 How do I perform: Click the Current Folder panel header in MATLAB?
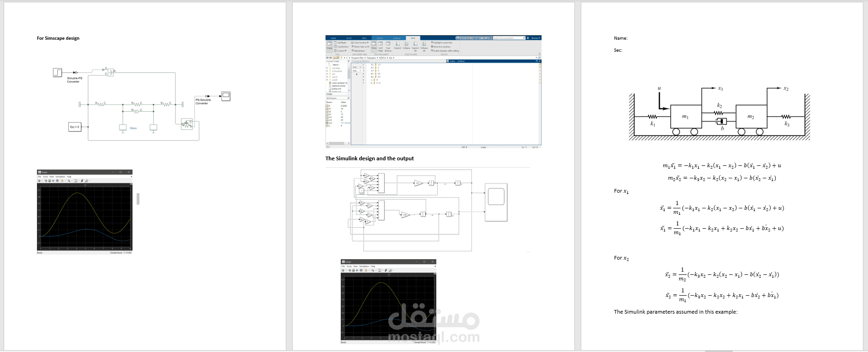(x=338, y=61)
